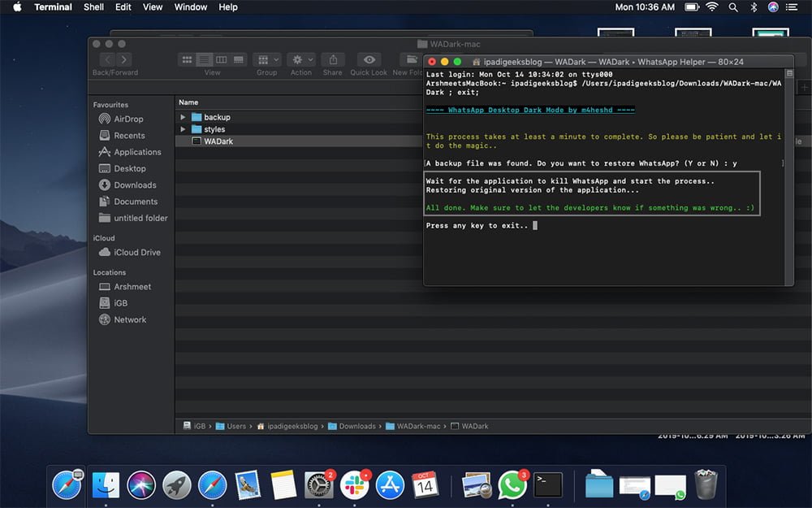Click WADark file in the path bar
The width and height of the screenshot is (812, 508).
[469, 426]
